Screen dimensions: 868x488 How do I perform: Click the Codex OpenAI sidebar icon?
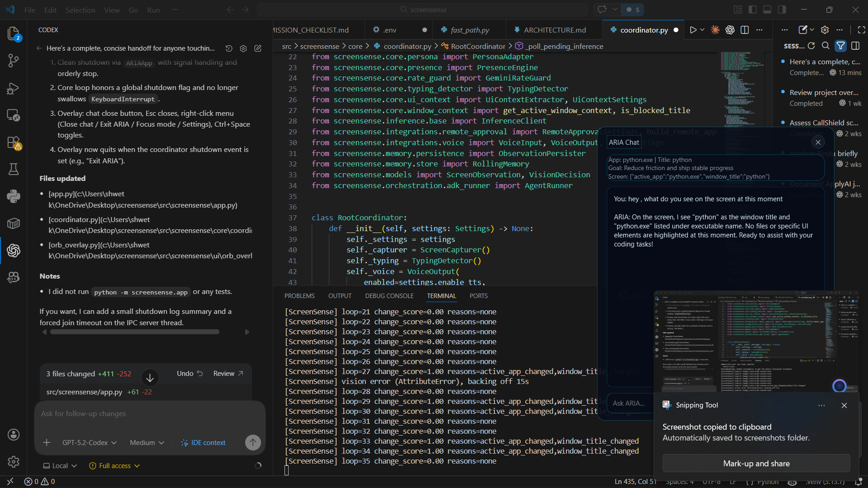[14, 250]
